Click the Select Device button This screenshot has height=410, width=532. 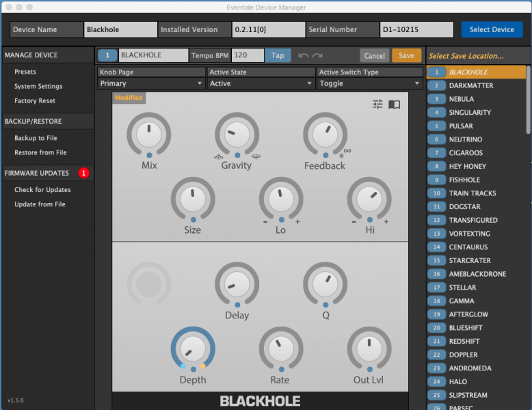(x=492, y=29)
